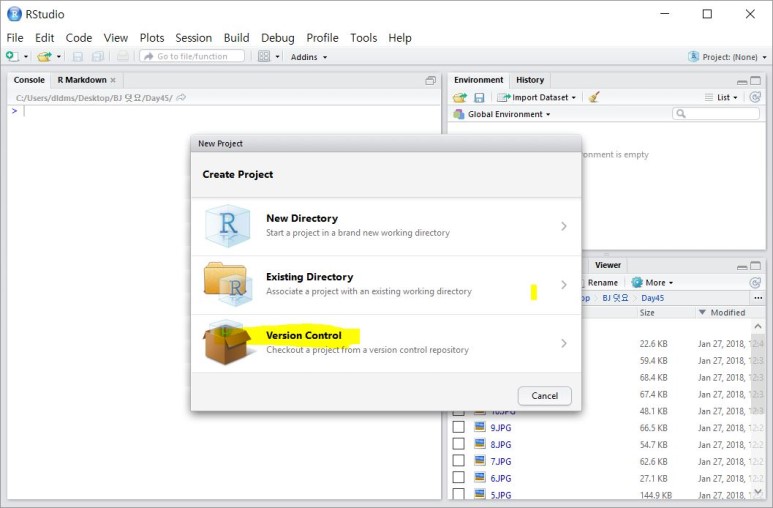Click the clear environment broom icon

click(x=594, y=97)
